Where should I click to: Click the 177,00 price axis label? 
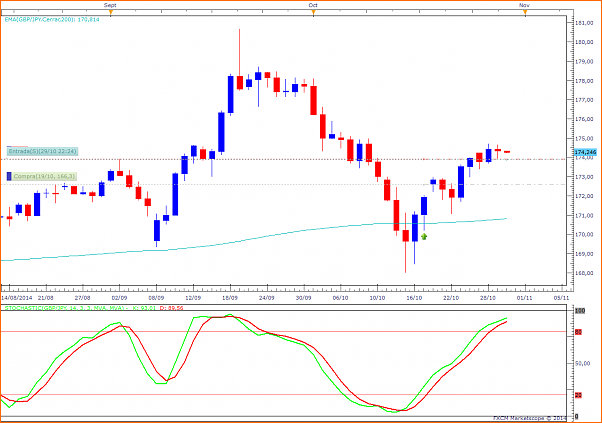tap(584, 100)
